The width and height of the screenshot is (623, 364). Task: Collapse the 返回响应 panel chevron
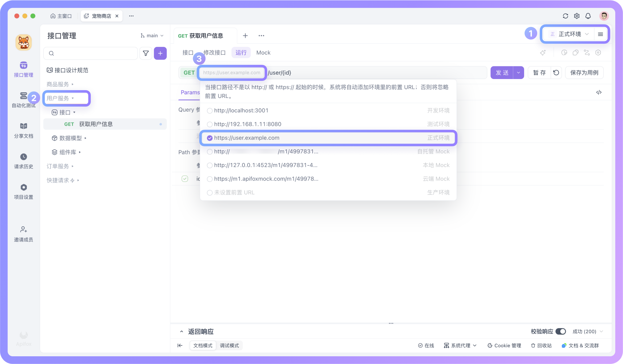coord(181,332)
